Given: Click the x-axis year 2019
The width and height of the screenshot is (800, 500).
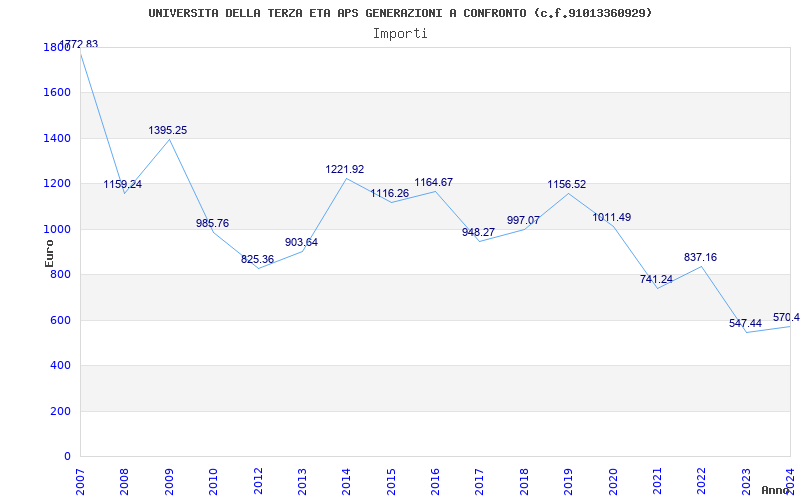Looking at the screenshot, I should [569, 482].
